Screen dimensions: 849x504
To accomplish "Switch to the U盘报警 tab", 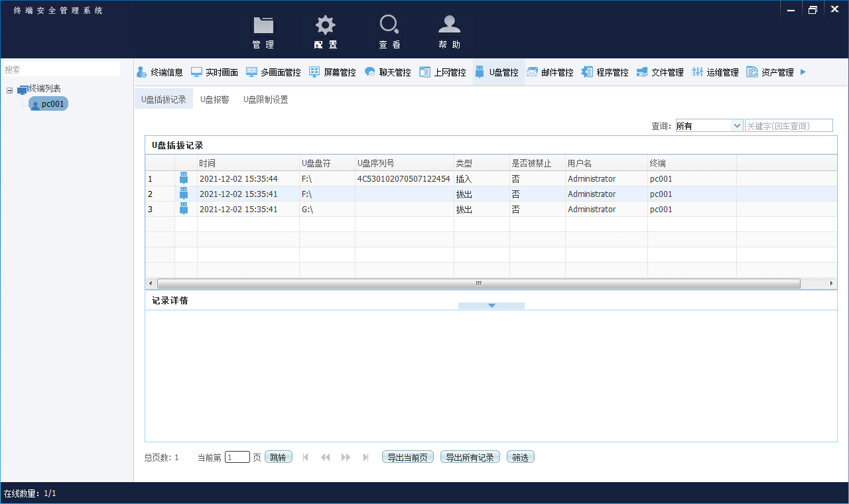I will click(214, 99).
